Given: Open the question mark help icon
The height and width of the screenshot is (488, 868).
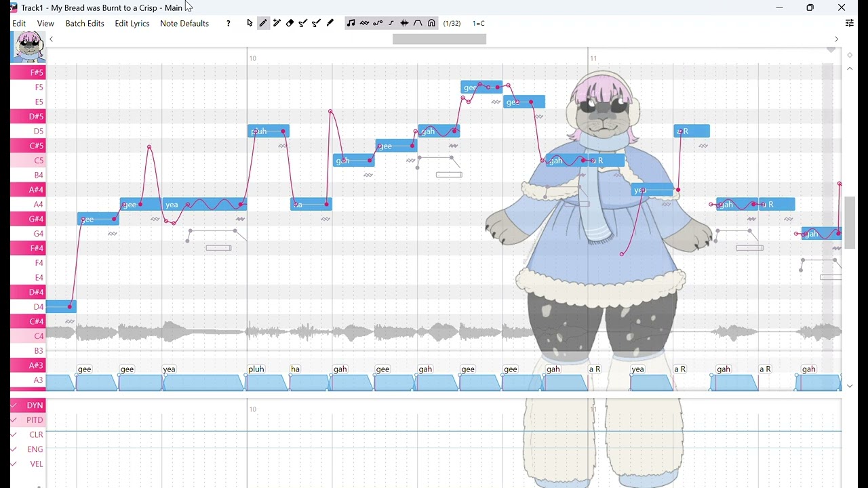Looking at the screenshot, I should coord(229,24).
